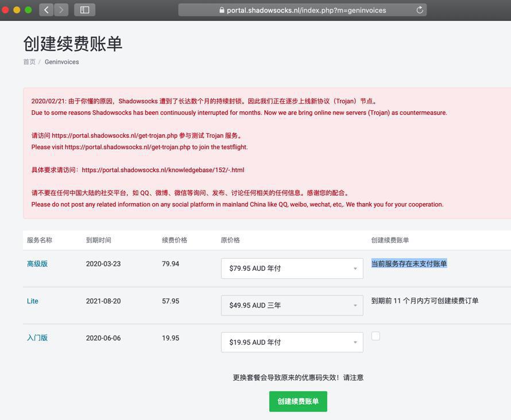The image size is (511, 420).
Task: Open the Lite service link
Action: pos(32,301)
